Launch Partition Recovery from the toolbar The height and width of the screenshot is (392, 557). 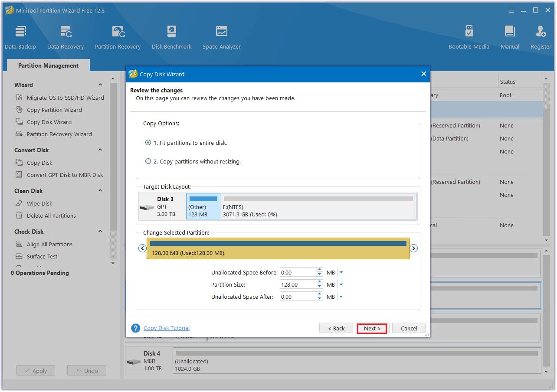click(x=118, y=38)
